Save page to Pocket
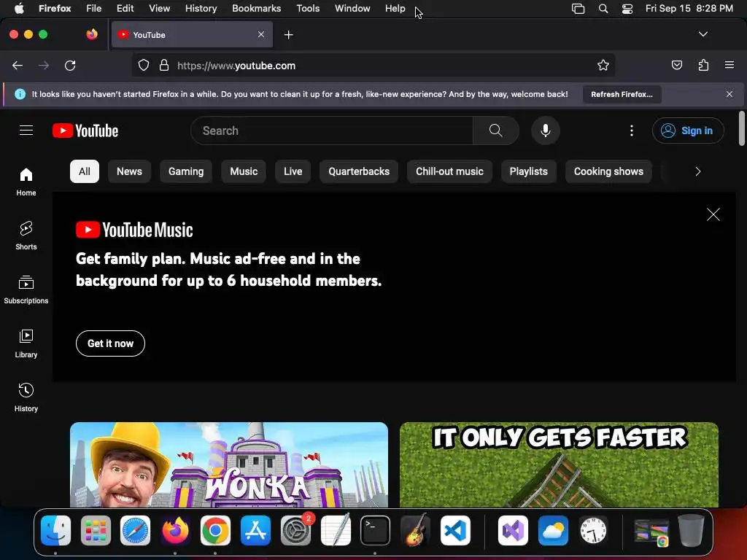 (x=676, y=65)
